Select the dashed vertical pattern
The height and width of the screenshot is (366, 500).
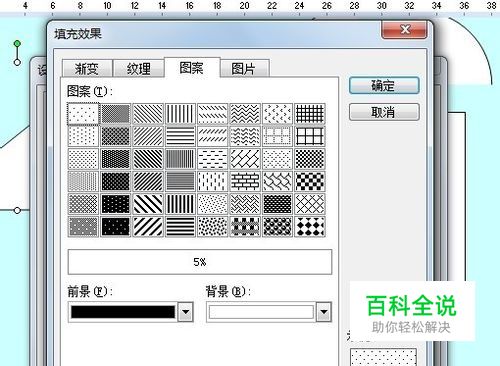click(213, 182)
